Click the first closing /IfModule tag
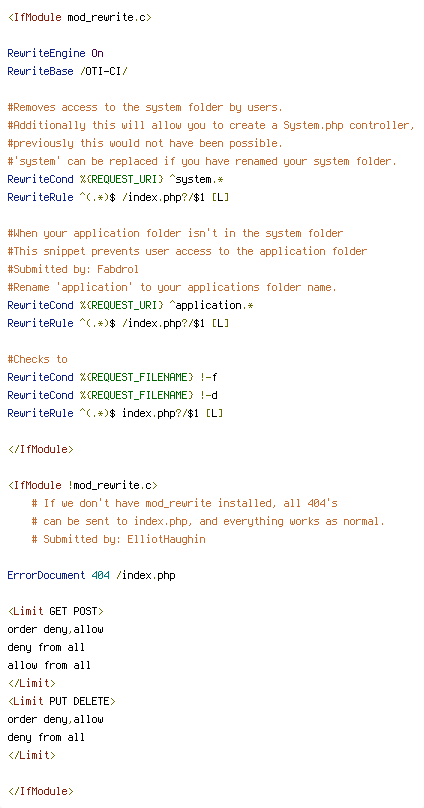 click(40, 449)
